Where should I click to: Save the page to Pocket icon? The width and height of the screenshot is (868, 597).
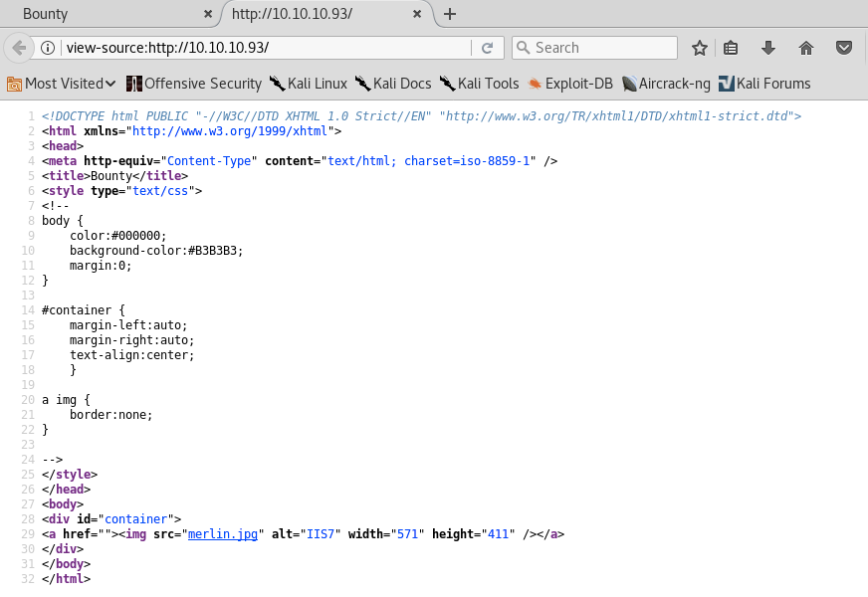(843, 48)
